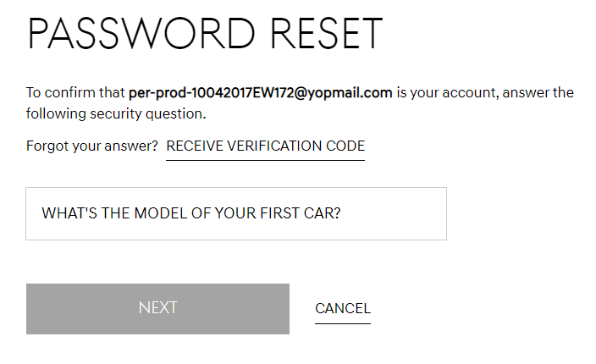
Task: Submit the answer with NEXT
Action: [157, 308]
